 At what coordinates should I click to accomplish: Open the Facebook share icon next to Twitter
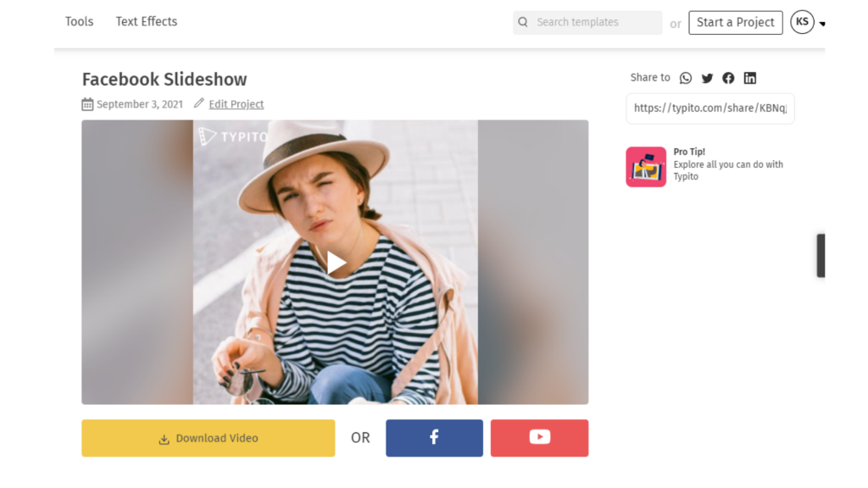[728, 77]
